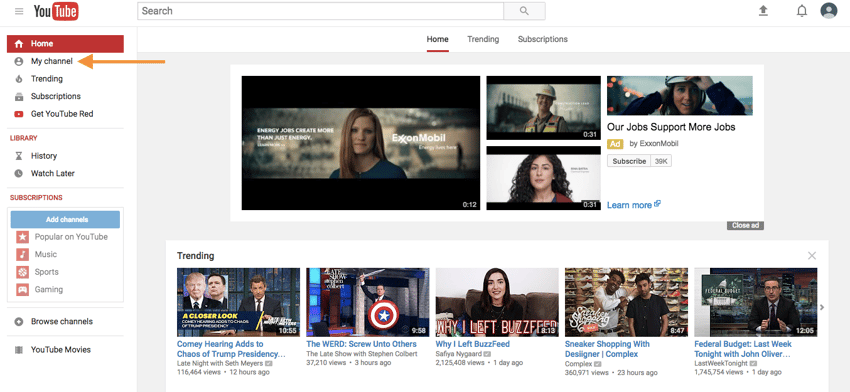Viewport: 850px width, 392px height.
Task: Dismiss the Trending shelf with X
Action: tap(812, 255)
